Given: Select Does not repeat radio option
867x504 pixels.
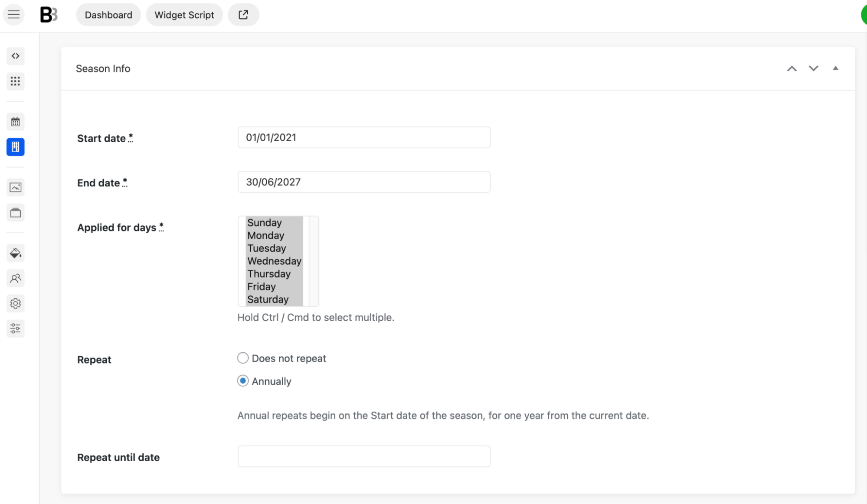Looking at the screenshot, I should 243,358.
